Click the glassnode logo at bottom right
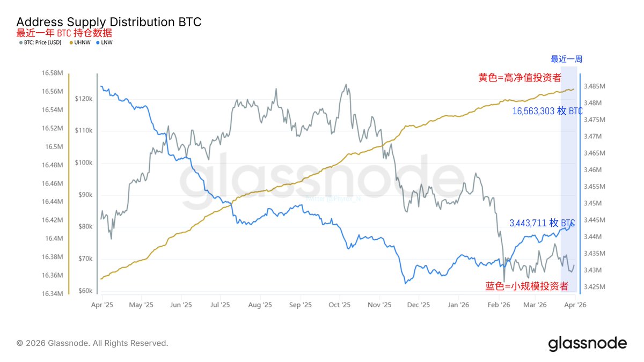 click(587, 343)
